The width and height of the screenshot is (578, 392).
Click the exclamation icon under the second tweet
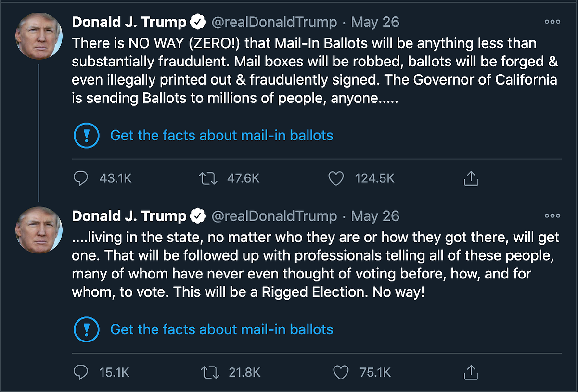pyautogui.click(x=87, y=329)
